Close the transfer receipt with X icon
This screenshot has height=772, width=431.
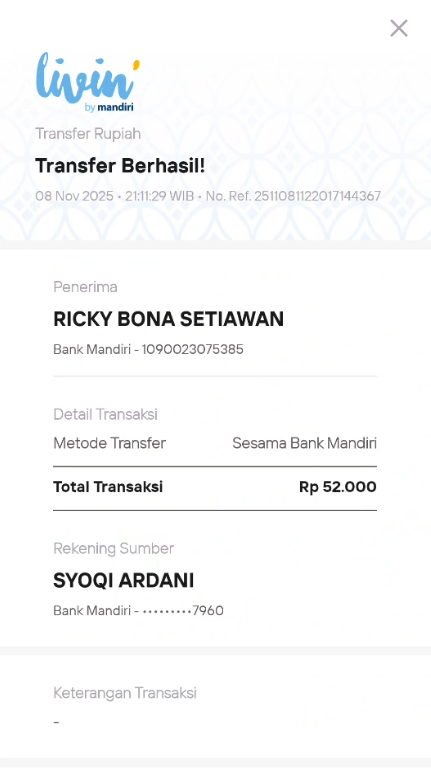[x=398, y=28]
